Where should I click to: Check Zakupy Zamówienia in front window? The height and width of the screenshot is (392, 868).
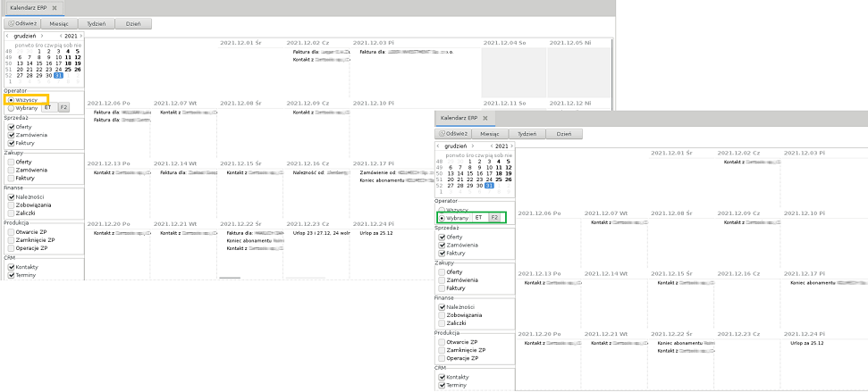pyautogui.click(x=442, y=280)
